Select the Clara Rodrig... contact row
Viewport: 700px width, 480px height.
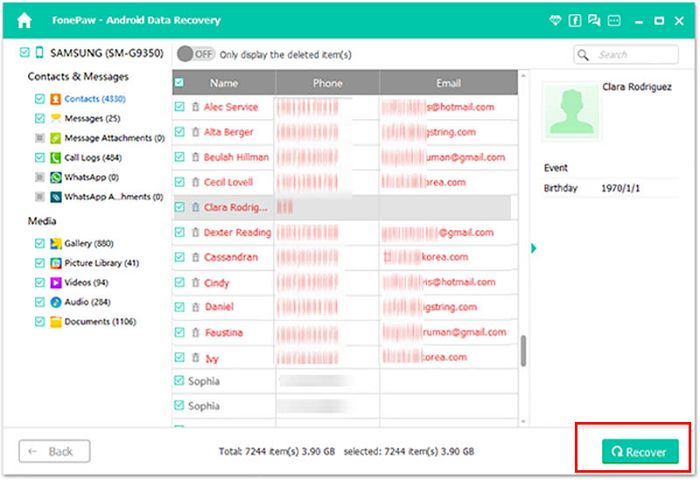[x=342, y=207]
